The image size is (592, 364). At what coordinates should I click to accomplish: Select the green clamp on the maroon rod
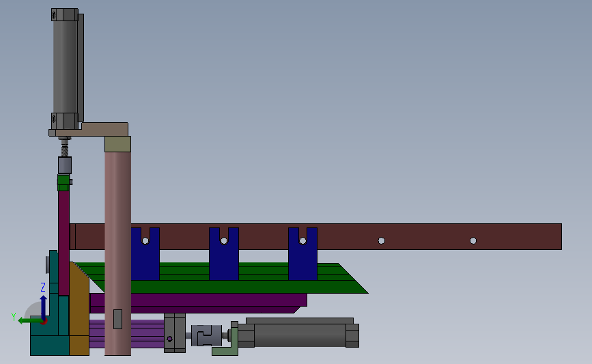click(64, 183)
